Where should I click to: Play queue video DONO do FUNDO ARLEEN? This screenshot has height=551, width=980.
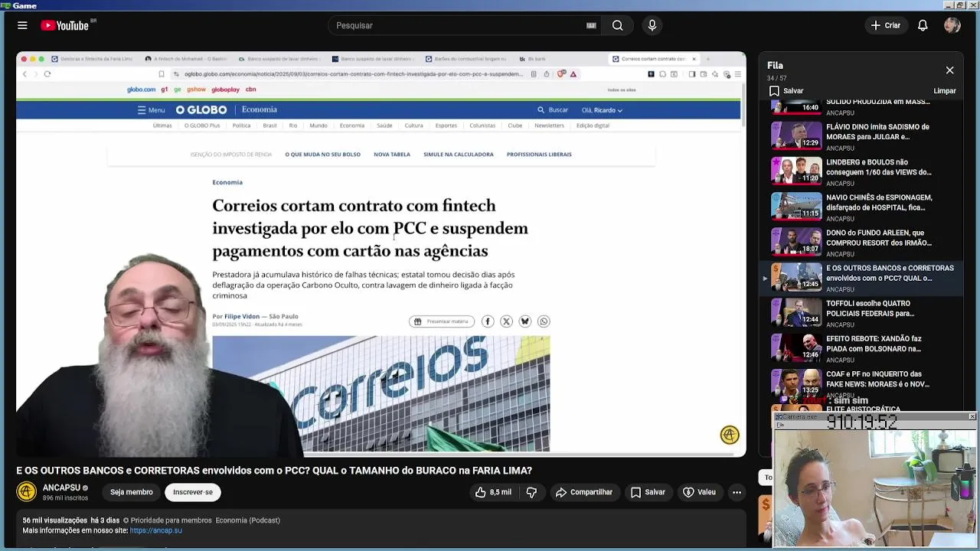pos(862,242)
